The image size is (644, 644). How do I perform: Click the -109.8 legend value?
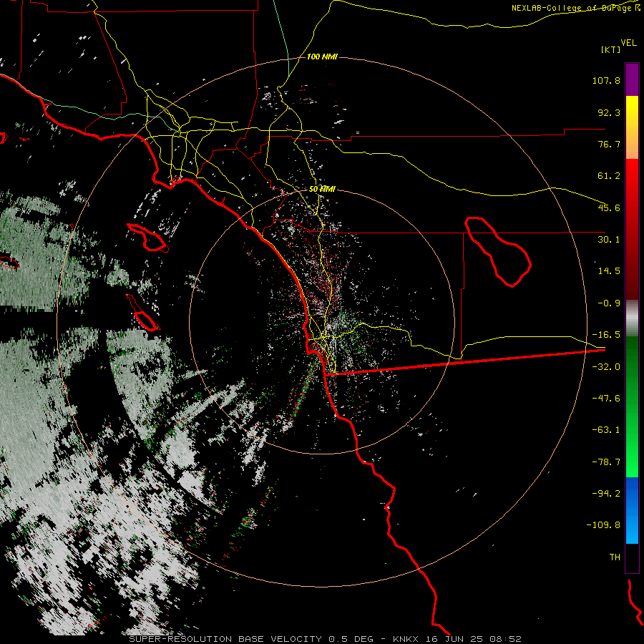(x=603, y=525)
